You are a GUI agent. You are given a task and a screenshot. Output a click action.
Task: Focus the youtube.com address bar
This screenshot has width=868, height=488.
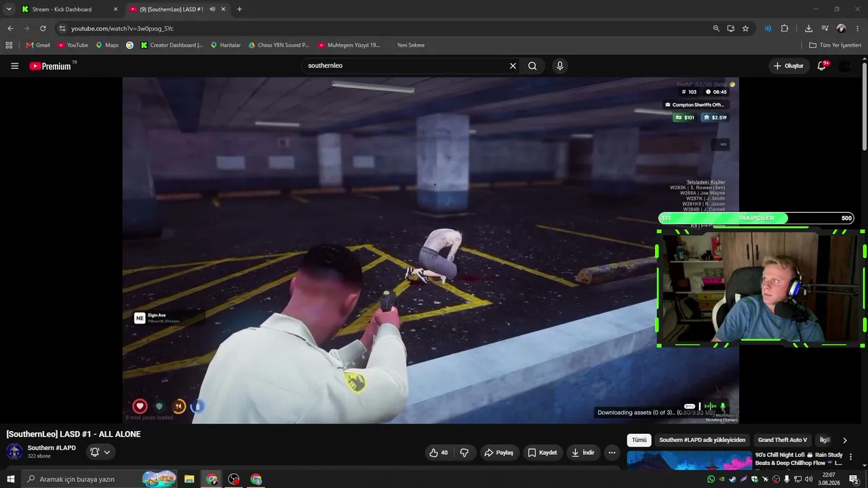[x=387, y=28]
